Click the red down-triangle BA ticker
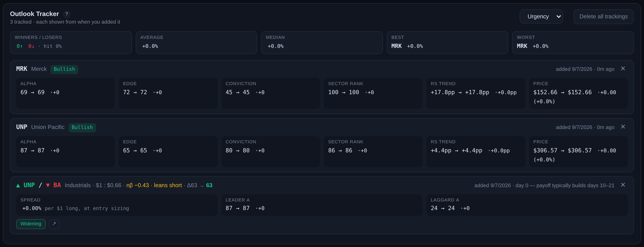This screenshot has height=247, width=644. [x=54, y=185]
